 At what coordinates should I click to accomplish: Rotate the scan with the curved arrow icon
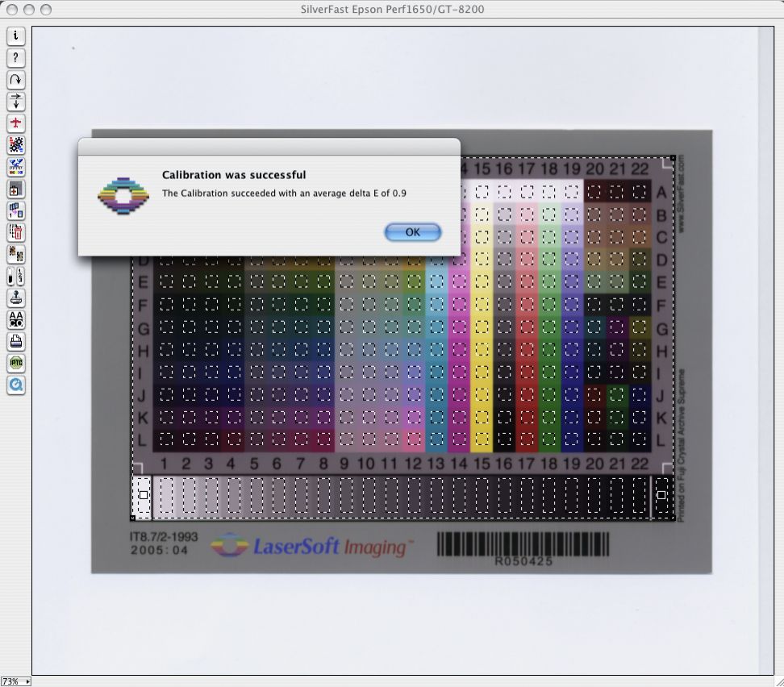(15, 80)
